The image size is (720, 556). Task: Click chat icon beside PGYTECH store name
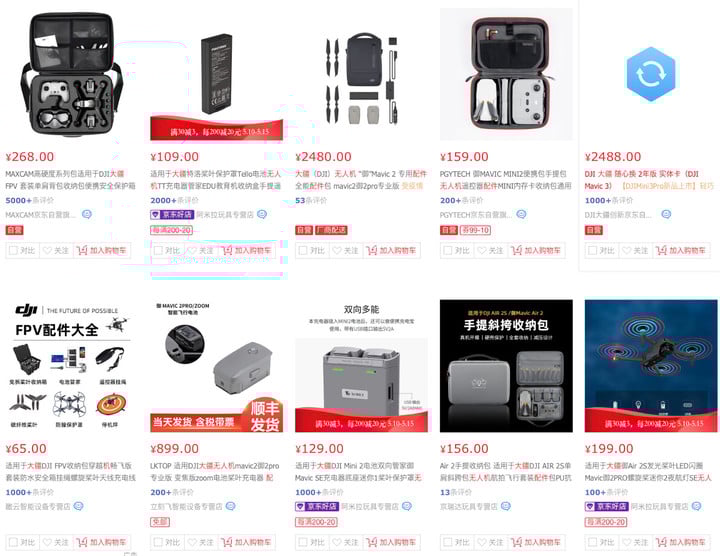pyautogui.click(x=521, y=214)
